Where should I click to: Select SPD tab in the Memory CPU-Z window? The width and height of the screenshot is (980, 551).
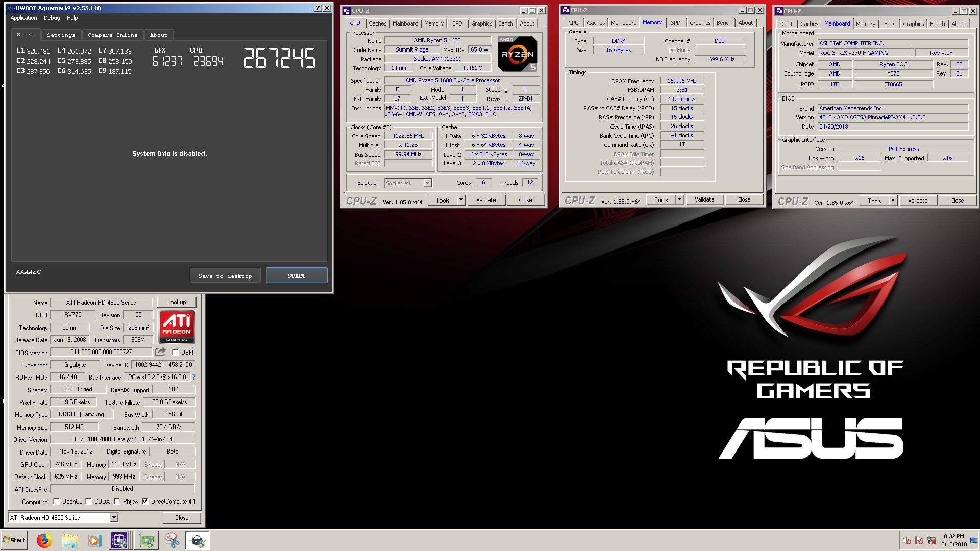pos(675,23)
